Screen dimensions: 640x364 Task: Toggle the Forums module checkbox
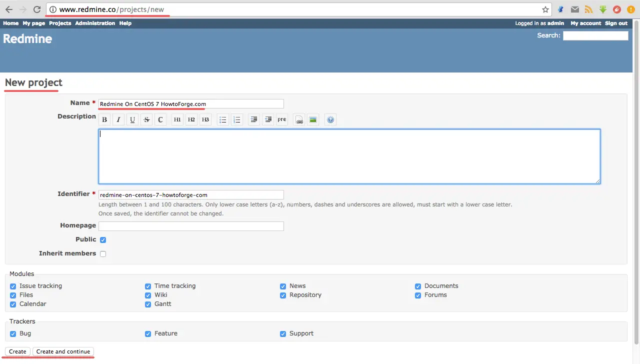(x=418, y=295)
